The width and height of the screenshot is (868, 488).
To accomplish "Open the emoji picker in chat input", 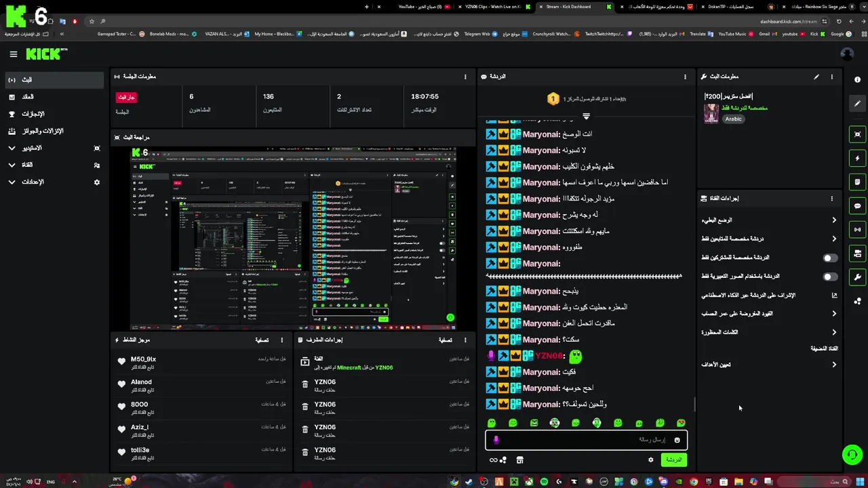I will point(677,440).
